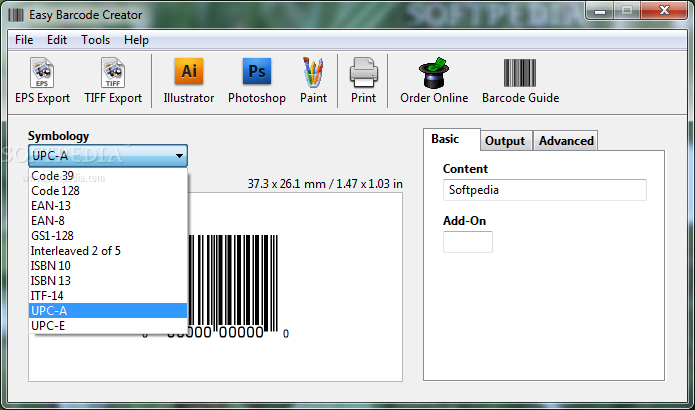Viewport: 695px width, 410px height.
Task: Click the barcode preview image
Action: point(234,286)
